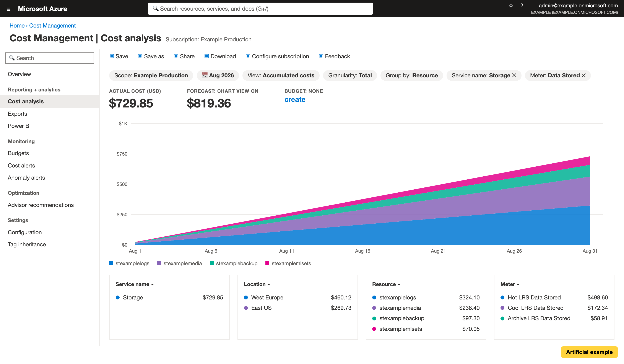Screen dimensions: 624x364
Task: Remove the Meter: Data Stored filter
Action: (x=584, y=75)
